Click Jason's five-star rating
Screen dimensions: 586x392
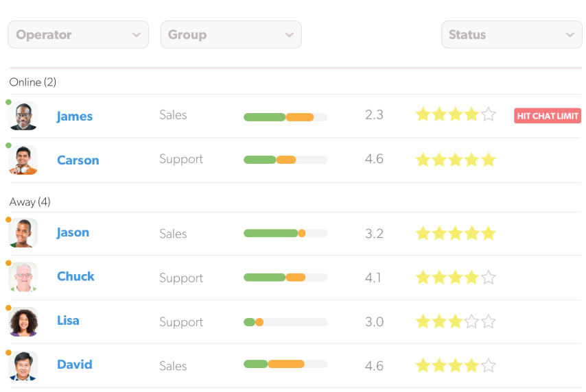(x=456, y=233)
